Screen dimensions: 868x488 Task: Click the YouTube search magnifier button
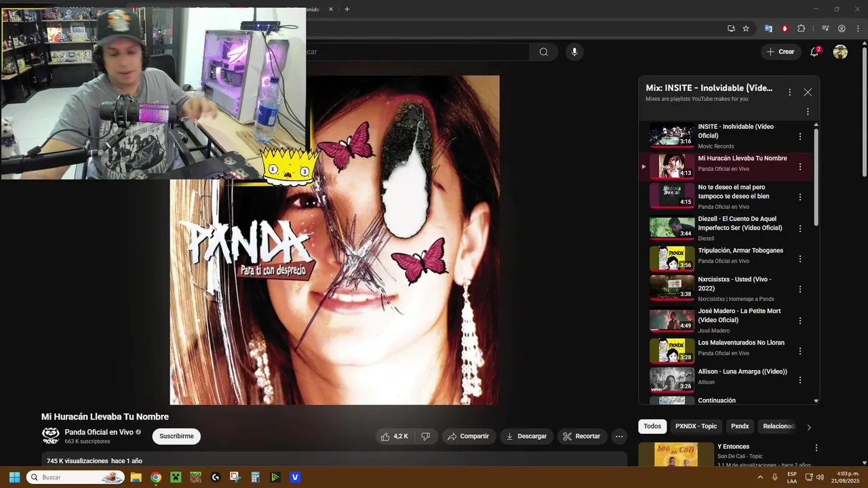[x=543, y=52]
